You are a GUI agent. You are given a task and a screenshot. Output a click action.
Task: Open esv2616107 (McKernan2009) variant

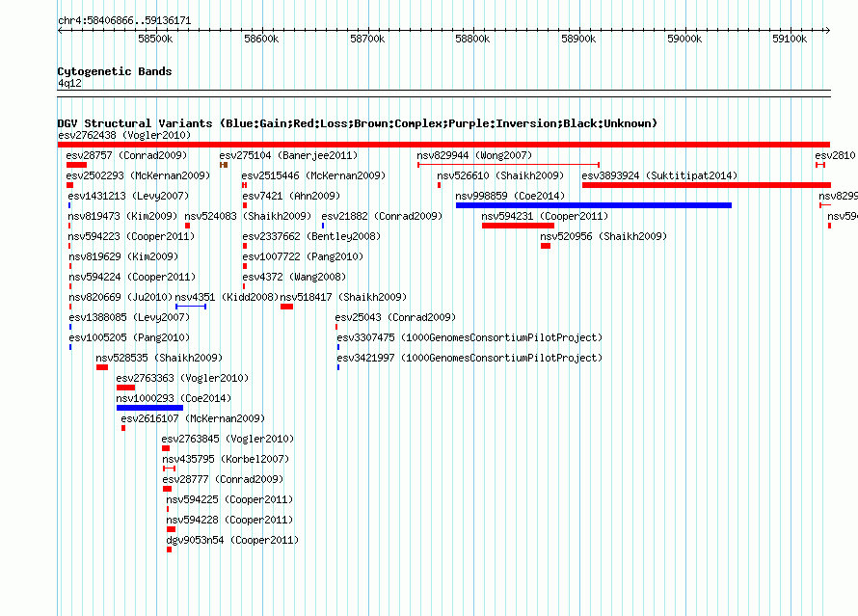coord(193,418)
